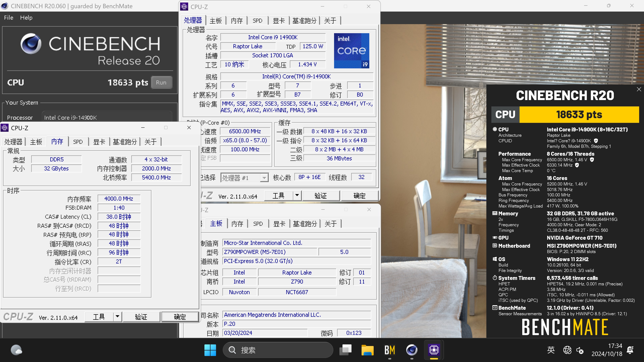Click BIOS date 03/20/2024
This screenshot has height=362, width=644.
(x=265, y=333)
